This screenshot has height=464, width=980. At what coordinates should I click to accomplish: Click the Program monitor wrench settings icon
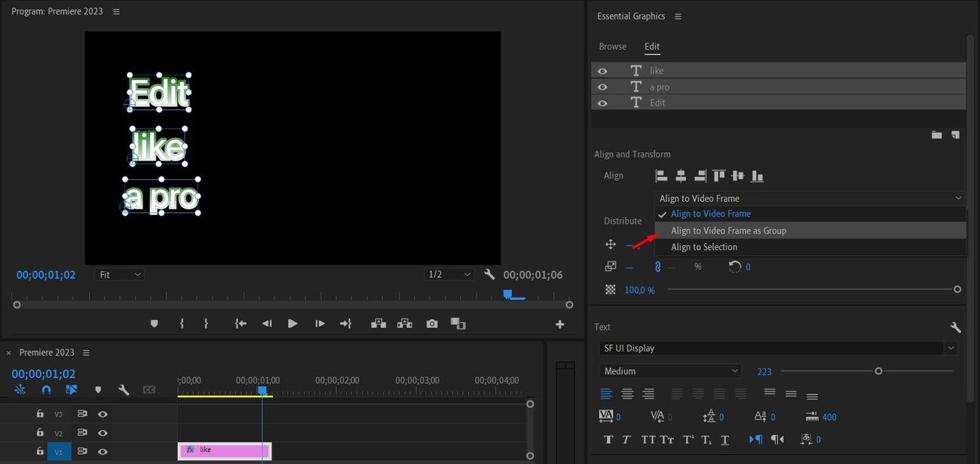(x=489, y=275)
